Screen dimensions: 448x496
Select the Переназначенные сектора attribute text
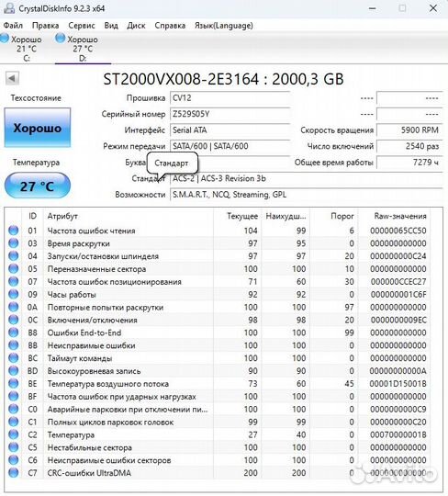click(x=96, y=269)
